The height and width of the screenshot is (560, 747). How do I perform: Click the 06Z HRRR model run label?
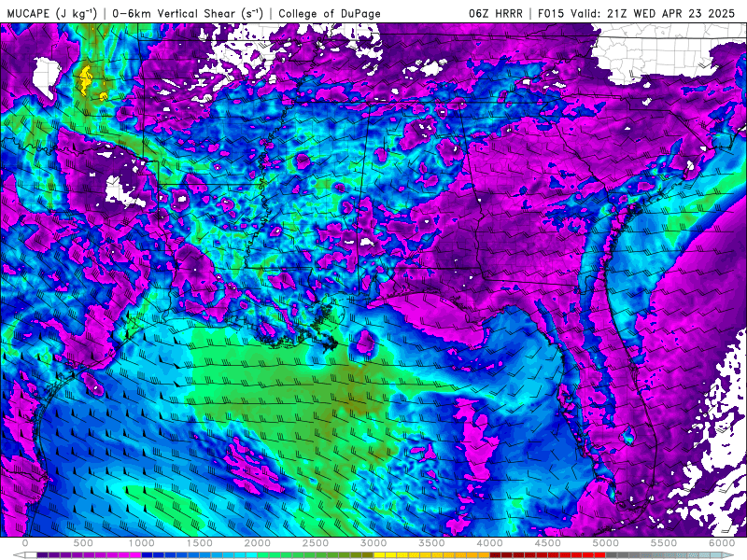tap(495, 13)
